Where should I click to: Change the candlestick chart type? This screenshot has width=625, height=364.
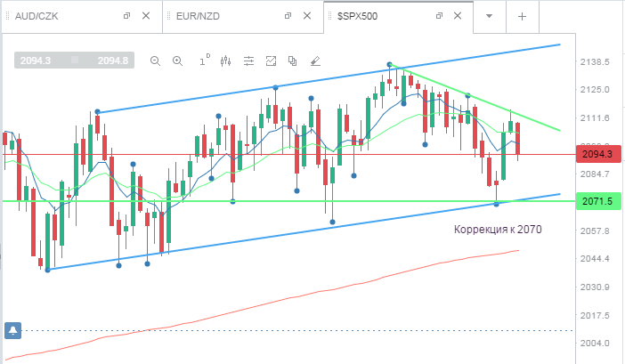225,61
